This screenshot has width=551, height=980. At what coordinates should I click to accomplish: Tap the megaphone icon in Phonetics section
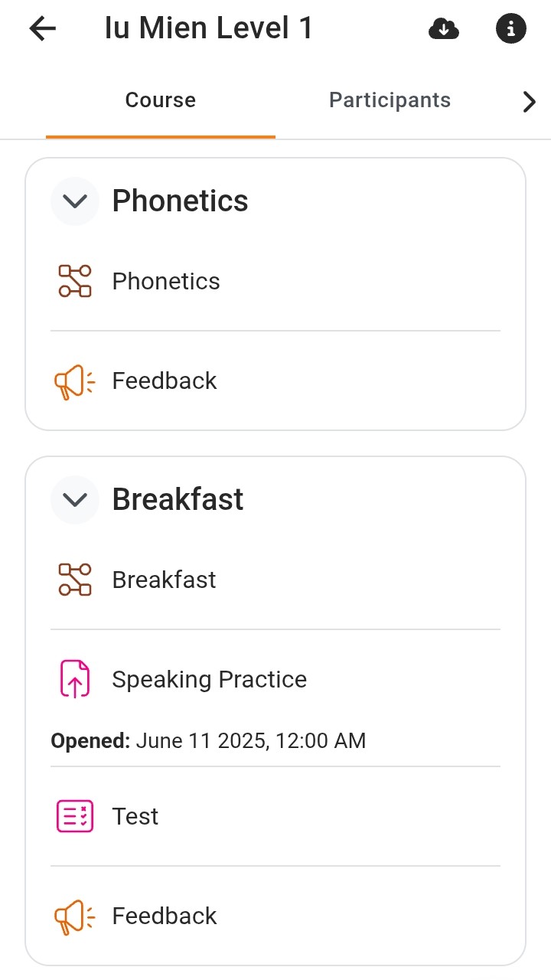pos(75,381)
